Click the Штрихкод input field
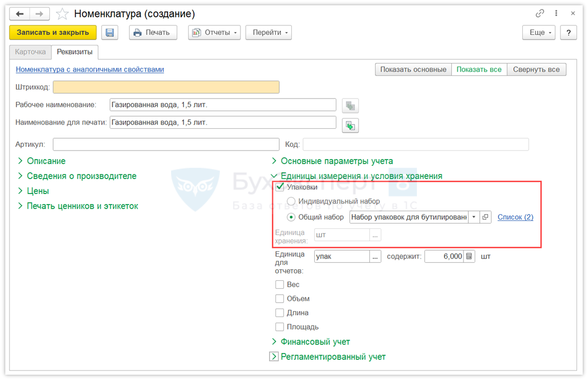 [166, 87]
